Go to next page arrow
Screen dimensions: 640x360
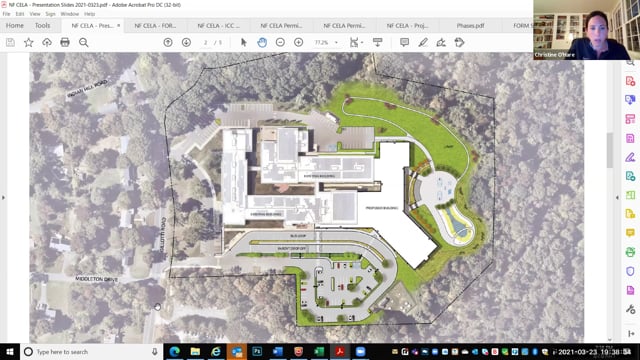tap(186, 42)
